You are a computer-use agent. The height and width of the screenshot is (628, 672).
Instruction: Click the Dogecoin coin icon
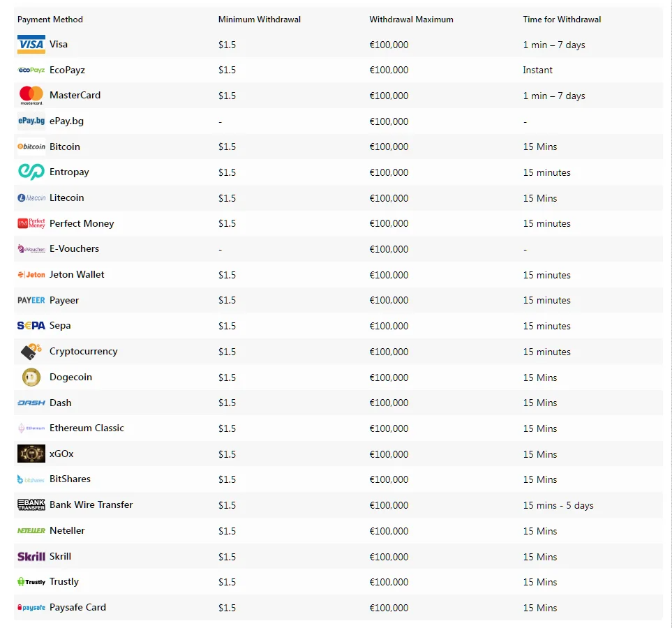click(x=31, y=377)
